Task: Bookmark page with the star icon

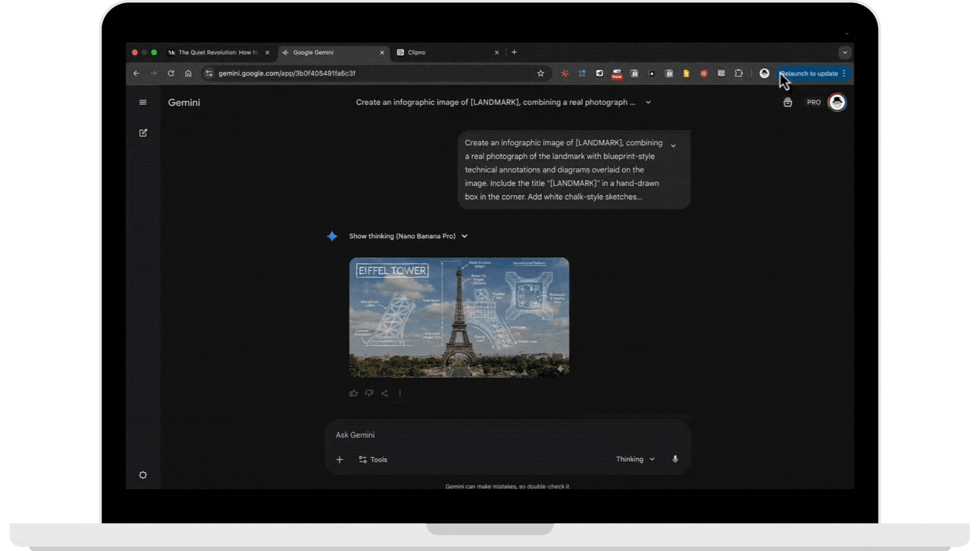Action: (x=541, y=73)
